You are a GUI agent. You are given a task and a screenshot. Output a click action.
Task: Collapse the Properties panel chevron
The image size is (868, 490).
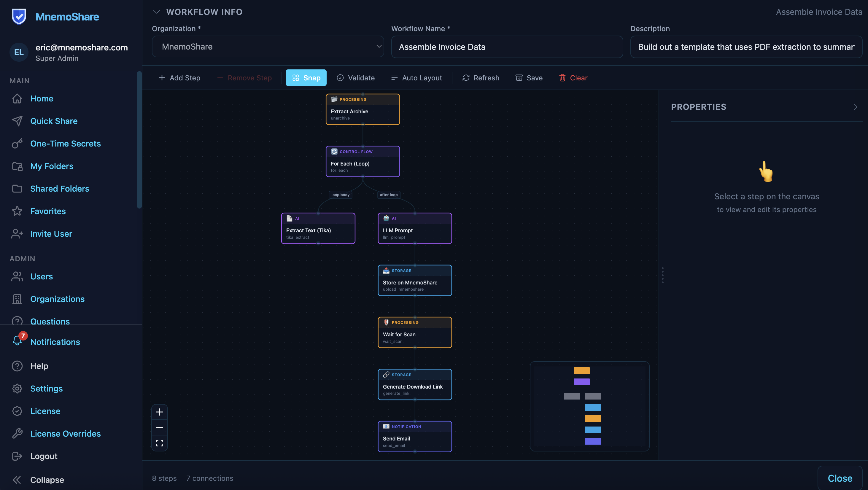(855, 107)
